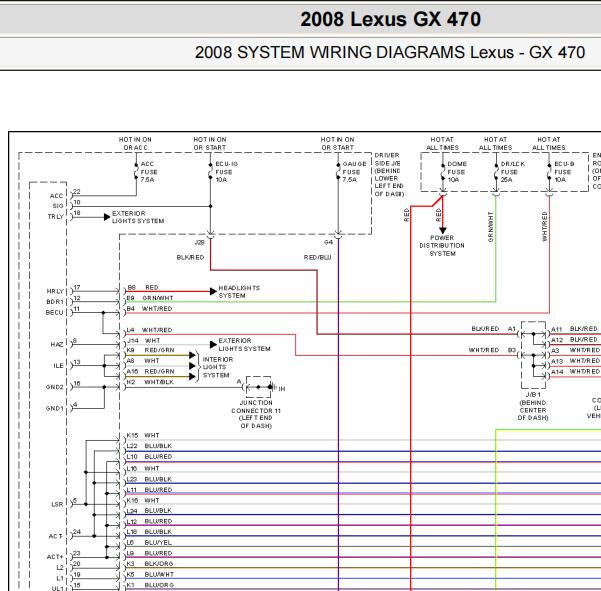Click the "K15 WHT" wire label

pyautogui.click(x=143, y=435)
